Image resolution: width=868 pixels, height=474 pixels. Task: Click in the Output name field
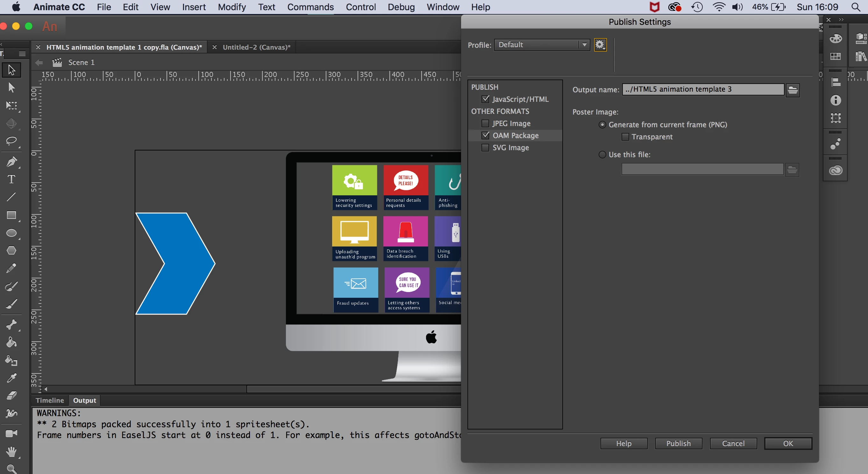[702, 89]
